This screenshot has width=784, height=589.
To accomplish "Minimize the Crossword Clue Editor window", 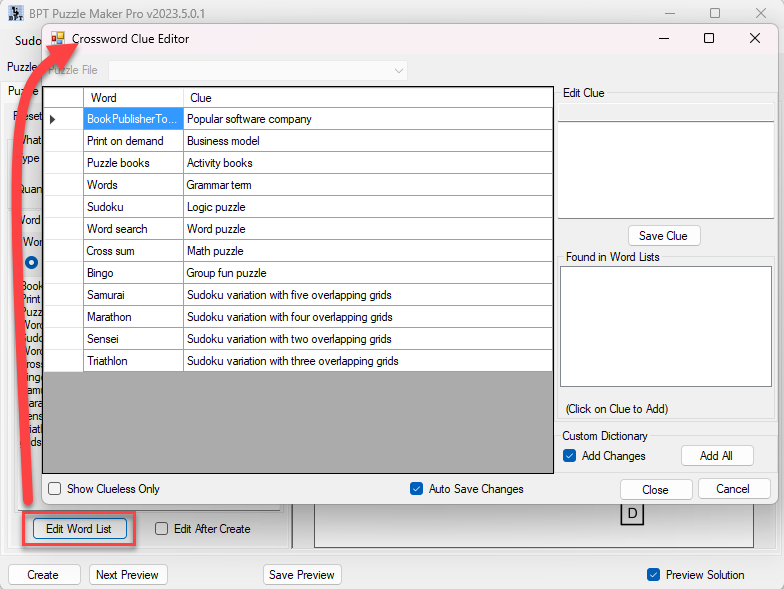I will coord(664,38).
